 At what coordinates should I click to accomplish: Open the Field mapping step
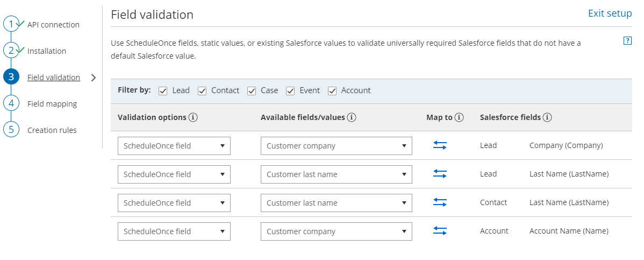pyautogui.click(x=52, y=104)
